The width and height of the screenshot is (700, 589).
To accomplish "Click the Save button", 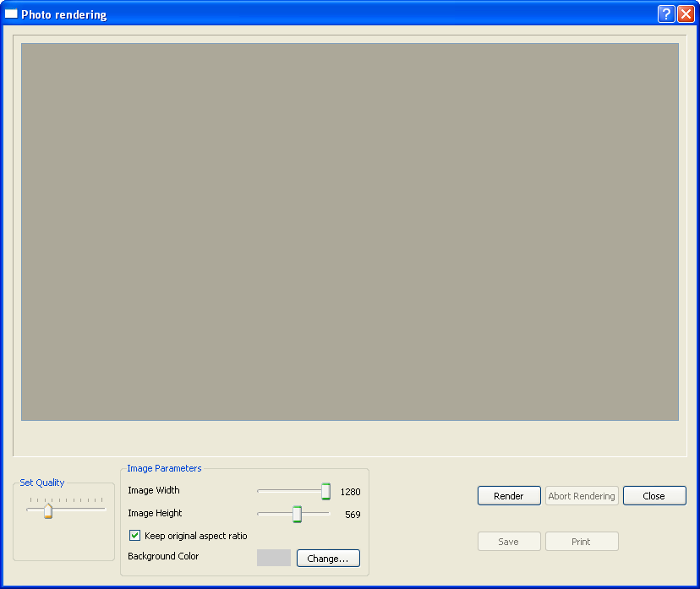I will [x=509, y=542].
